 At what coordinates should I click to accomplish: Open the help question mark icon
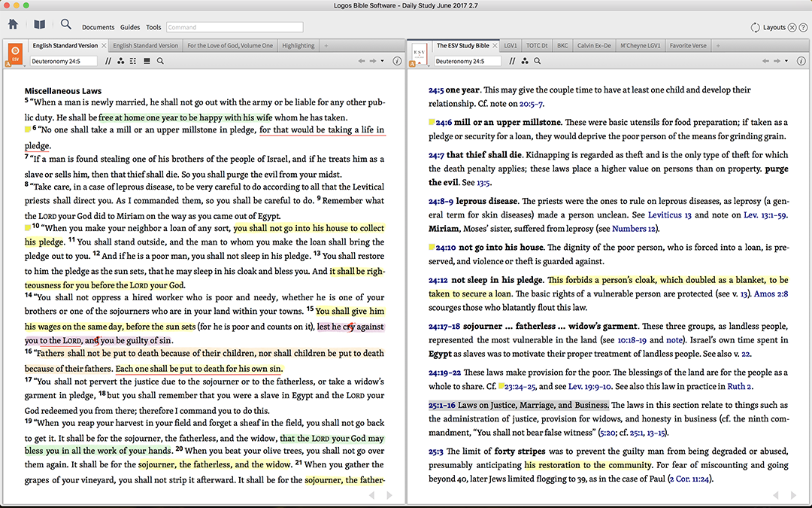click(x=803, y=28)
